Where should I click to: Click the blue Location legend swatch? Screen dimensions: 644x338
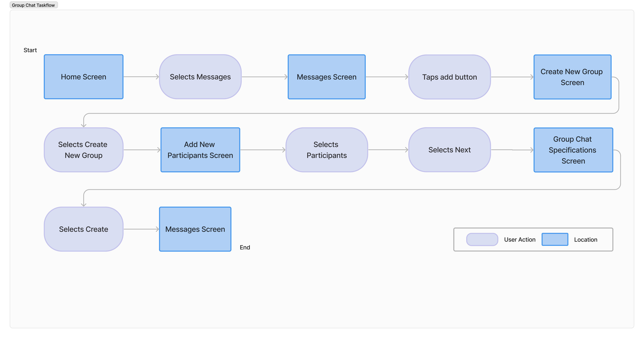pos(555,239)
